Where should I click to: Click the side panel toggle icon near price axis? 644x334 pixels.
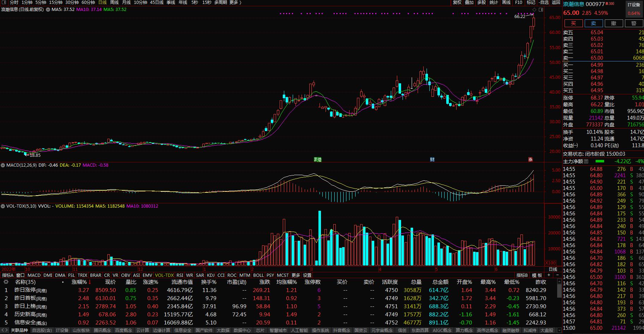pos(541,10)
